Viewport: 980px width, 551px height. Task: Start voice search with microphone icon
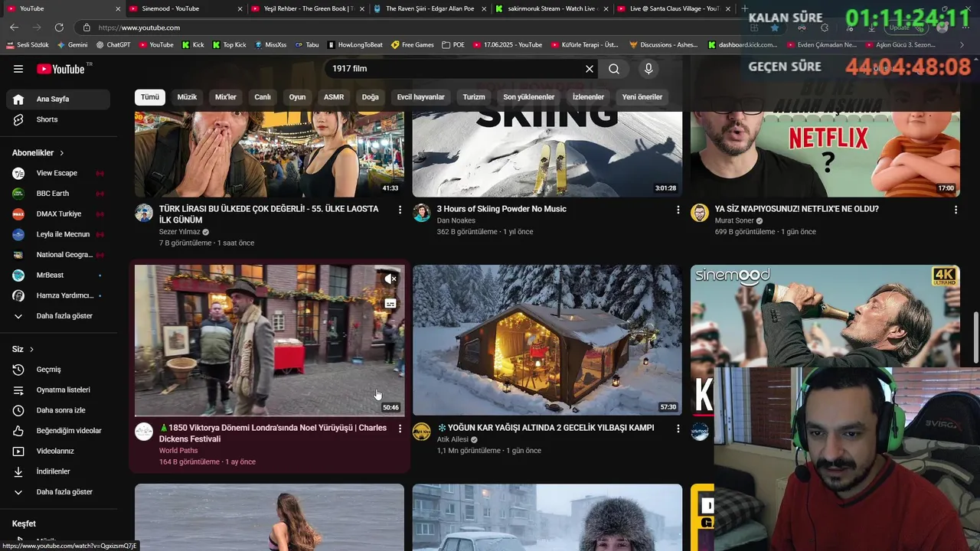tap(648, 69)
